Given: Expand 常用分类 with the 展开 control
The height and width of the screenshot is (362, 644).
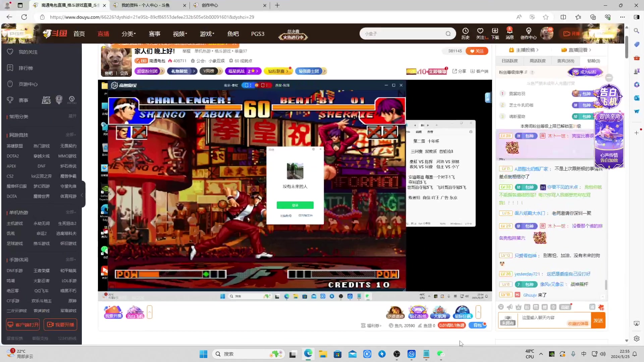Looking at the screenshot, I should click(x=72, y=116).
